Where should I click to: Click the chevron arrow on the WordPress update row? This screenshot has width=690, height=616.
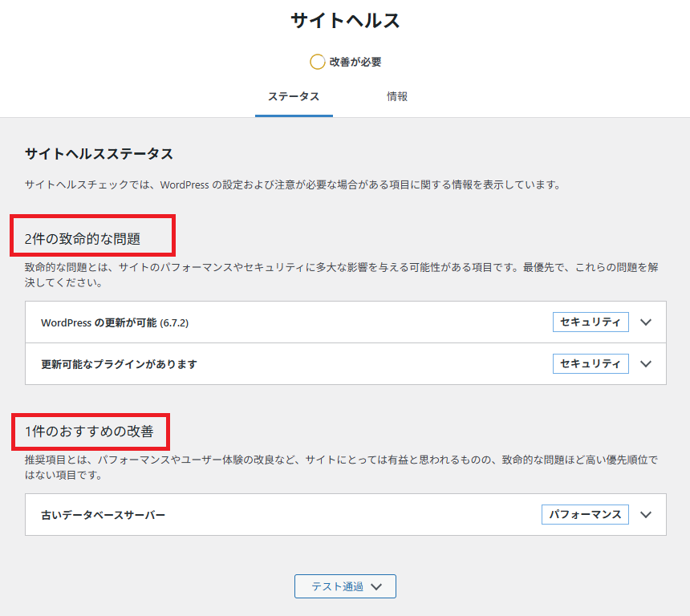647,322
